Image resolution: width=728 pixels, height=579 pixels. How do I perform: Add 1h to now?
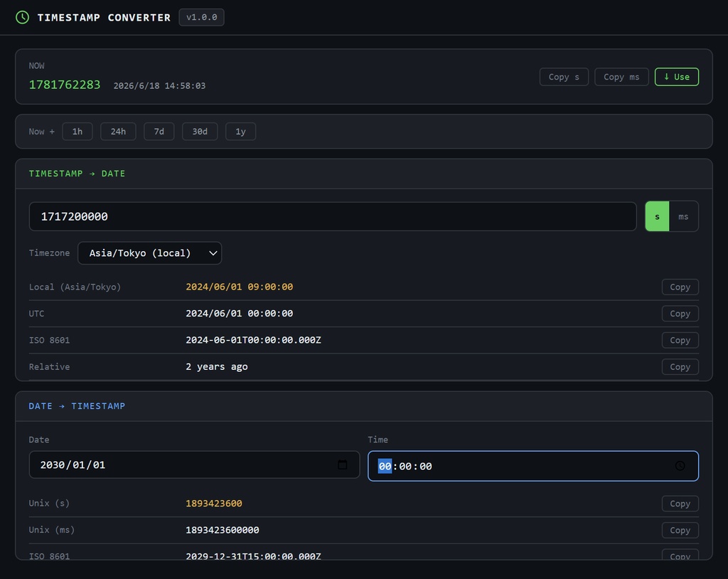point(77,132)
